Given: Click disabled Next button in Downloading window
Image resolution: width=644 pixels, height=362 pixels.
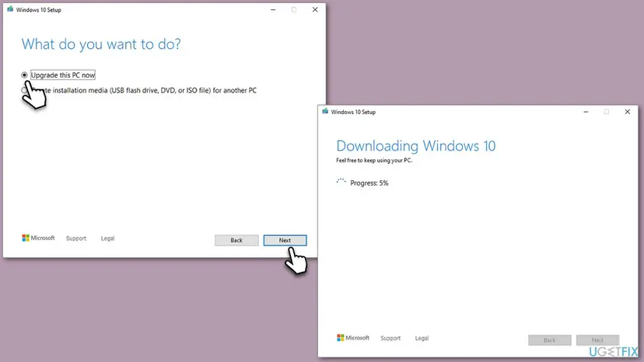Looking at the screenshot, I should [x=597, y=339].
